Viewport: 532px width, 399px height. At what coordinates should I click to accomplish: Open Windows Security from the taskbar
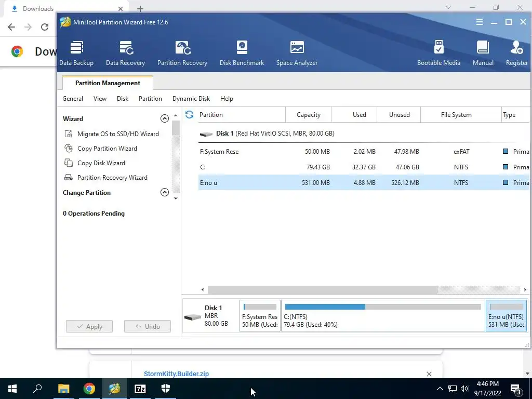166,389
